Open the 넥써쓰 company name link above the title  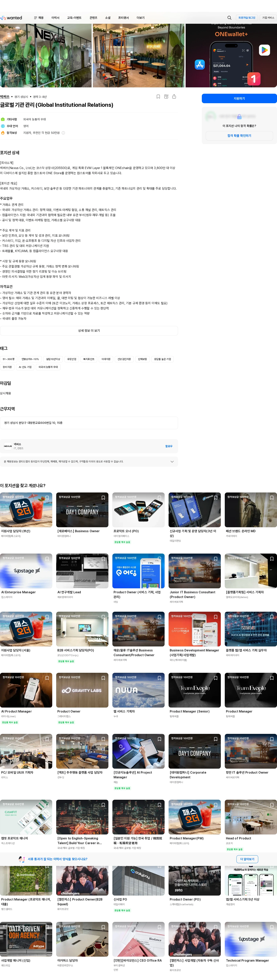pyautogui.click(x=5, y=97)
